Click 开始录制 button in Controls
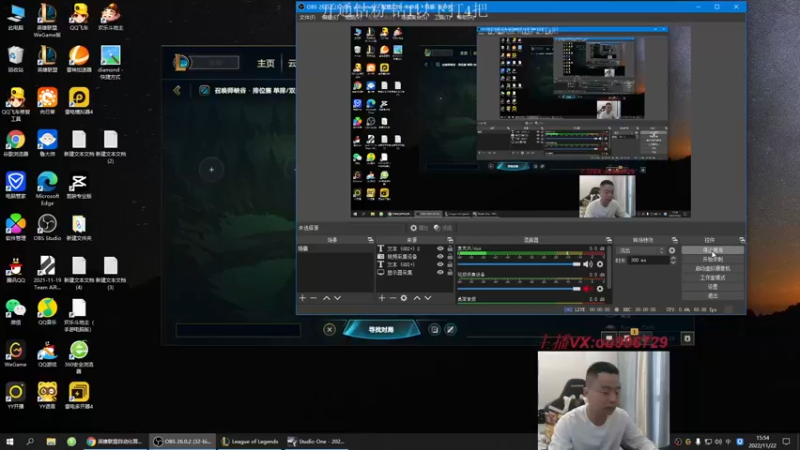This screenshot has width=800, height=450. point(713,259)
